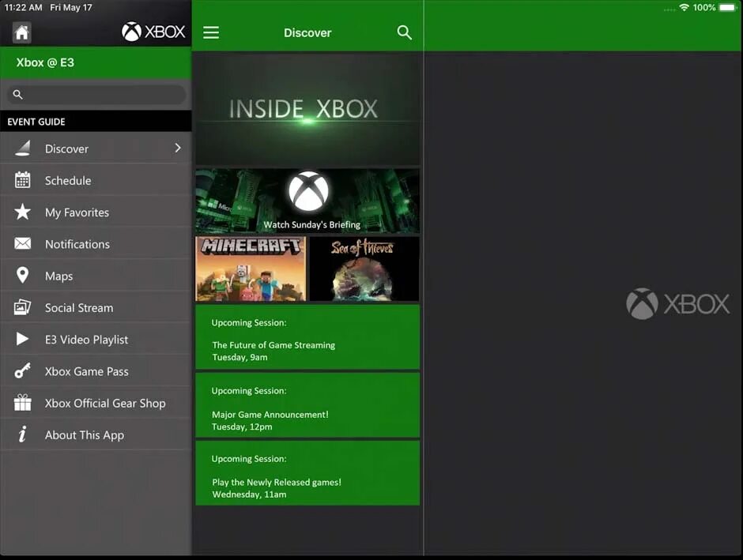Select the Xbox @ E3 event header
The height and width of the screenshot is (560, 743).
click(x=96, y=62)
